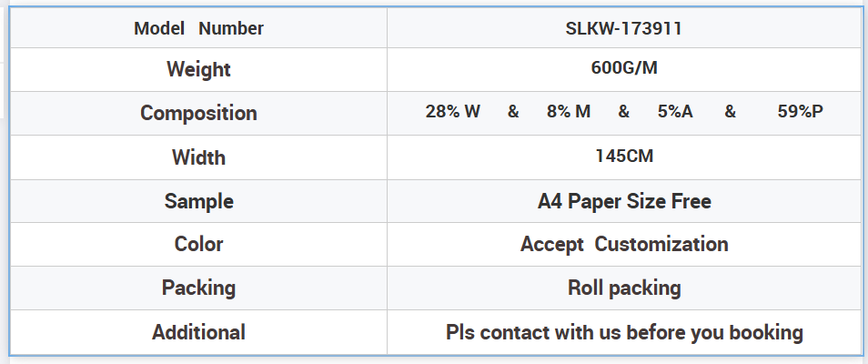
Task: Select the SLKW-173911 model value
Action: click(623, 28)
